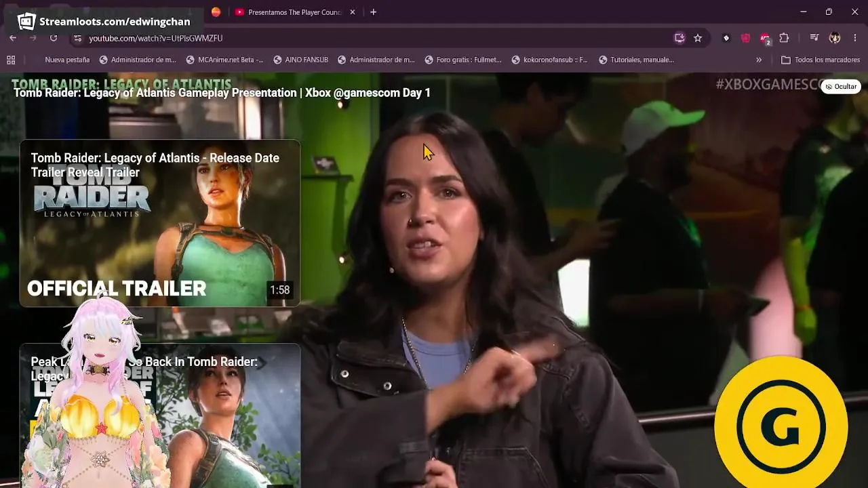This screenshot has height=488, width=868.
Task: Open the media controls icon
Action: [x=814, y=38]
